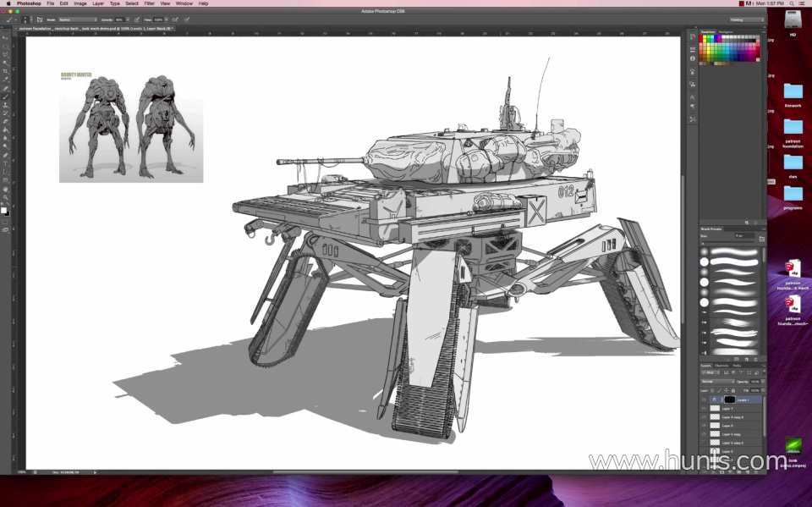Open the brush Mode dropdown in options bar
The image size is (812, 507).
[78, 19]
